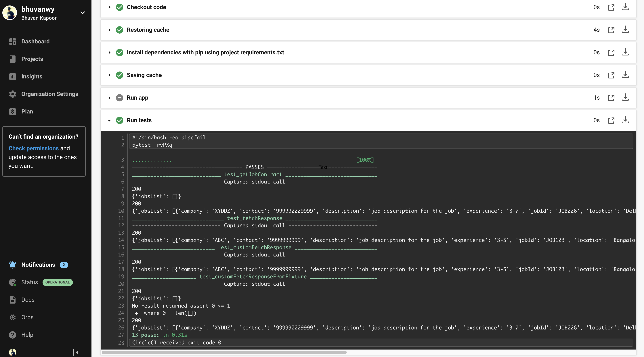
Task: Open the Dashboard from the sidebar
Action: coord(35,41)
